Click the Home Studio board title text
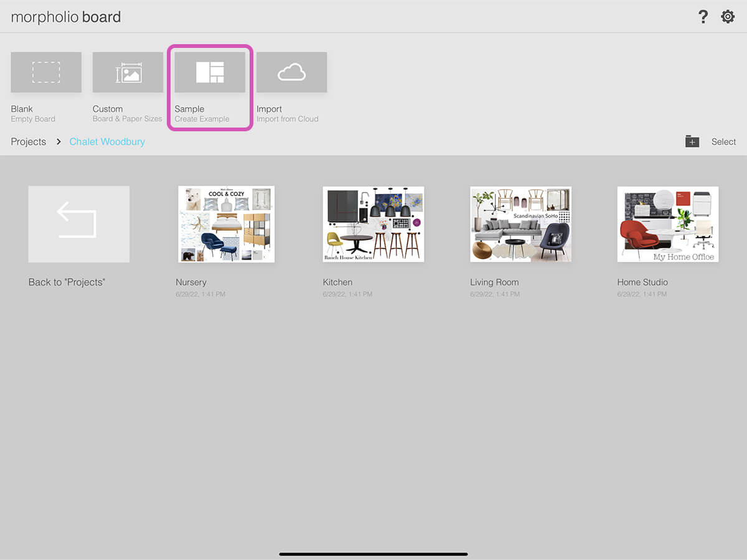 coord(642,282)
